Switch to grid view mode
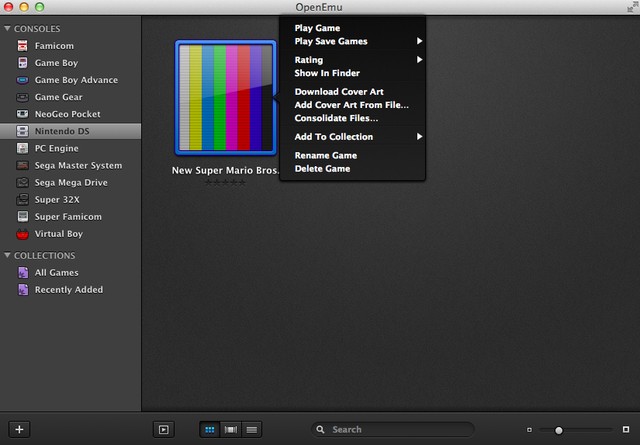 click(210, 429)
